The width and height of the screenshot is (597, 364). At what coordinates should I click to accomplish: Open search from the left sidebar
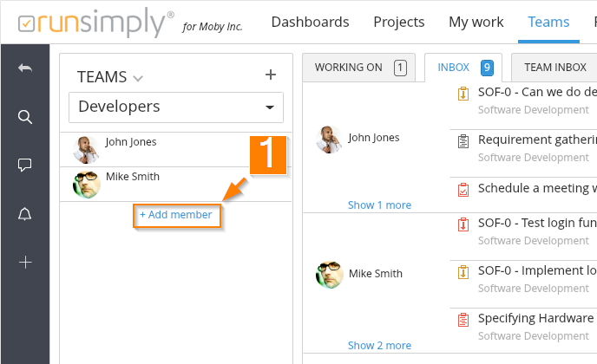tap(25, 117)
